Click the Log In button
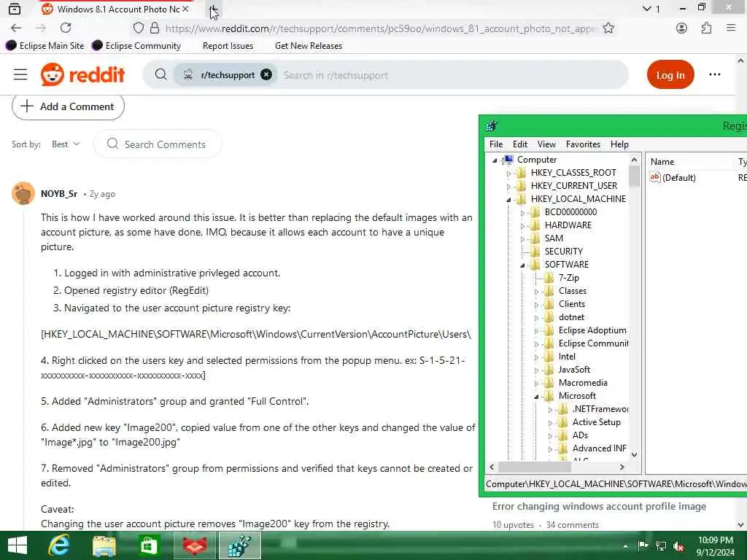747x560 pixels. click(670, 75)
